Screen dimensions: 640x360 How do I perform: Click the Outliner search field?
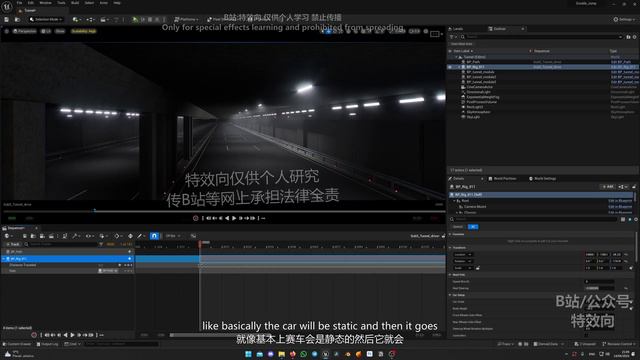pos(541,37)
